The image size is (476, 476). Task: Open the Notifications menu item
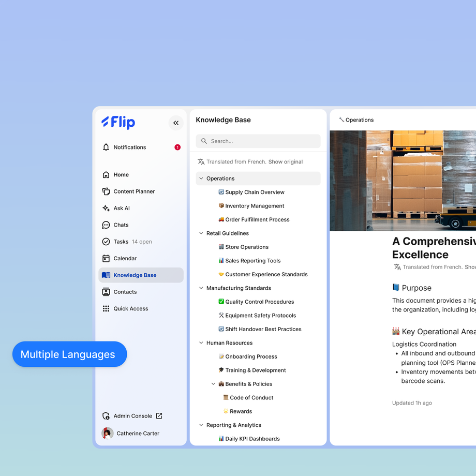[x=141, y=147]
